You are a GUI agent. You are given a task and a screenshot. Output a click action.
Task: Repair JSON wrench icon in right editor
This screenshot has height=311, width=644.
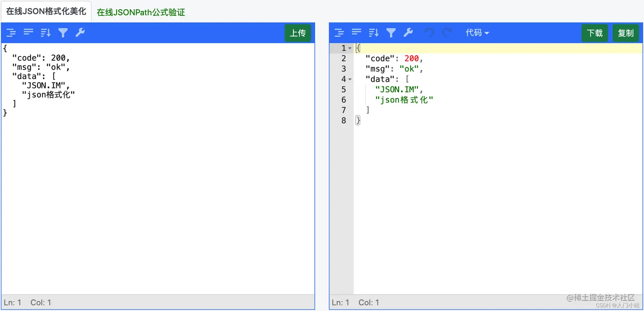[408, 33]
